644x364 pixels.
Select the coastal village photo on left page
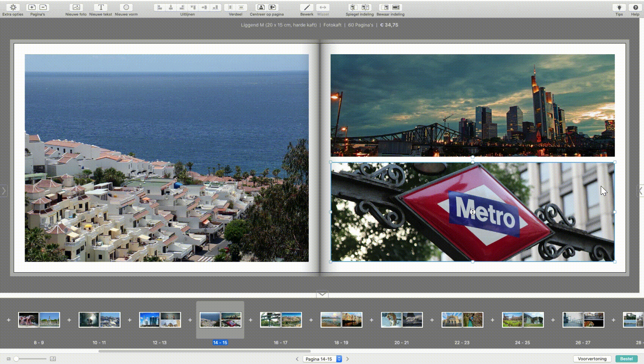[167, 158]
